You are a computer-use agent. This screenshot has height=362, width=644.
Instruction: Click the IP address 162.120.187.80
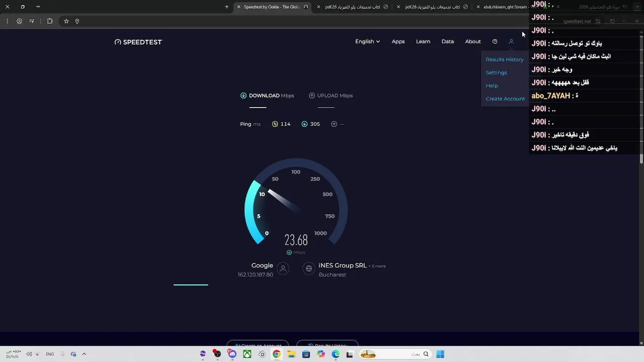256,275
